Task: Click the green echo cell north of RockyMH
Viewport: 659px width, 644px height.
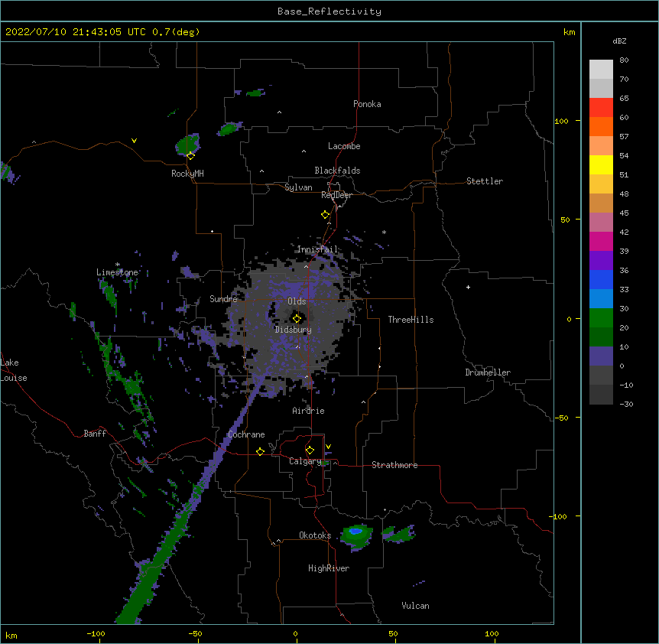Action: [x=187, y=144]
